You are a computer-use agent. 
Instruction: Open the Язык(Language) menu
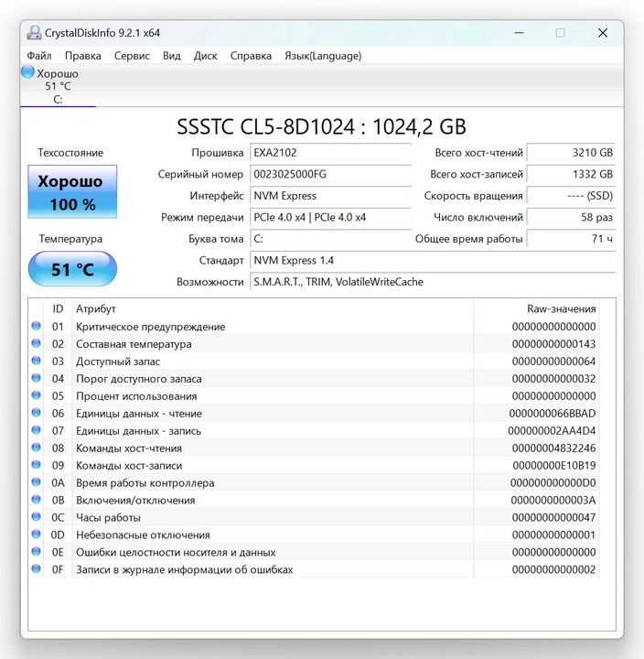click(323, 56)
